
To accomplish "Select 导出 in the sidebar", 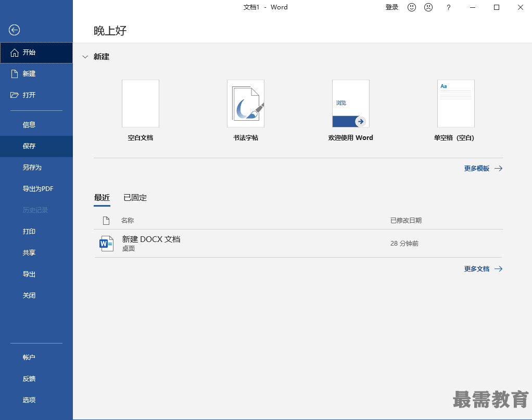I will pyautogui.click(x=36, y=274).
